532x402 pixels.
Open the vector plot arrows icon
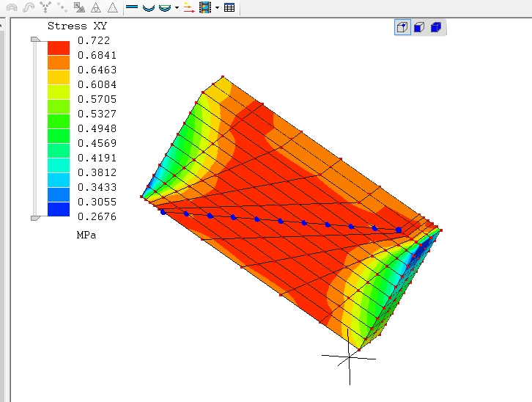pos(188,7)
